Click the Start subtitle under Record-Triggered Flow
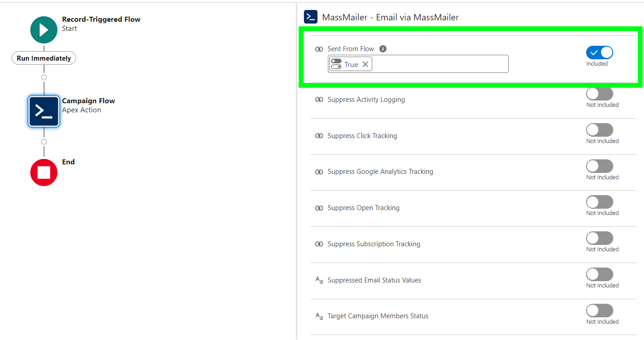The image size is (644, 340). click(69, 29)
